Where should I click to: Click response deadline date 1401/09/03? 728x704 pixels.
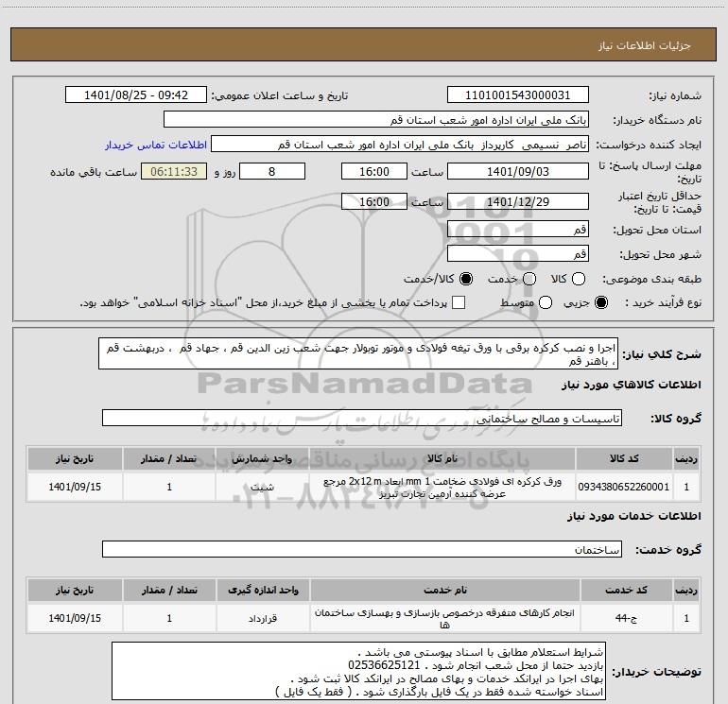518,171
